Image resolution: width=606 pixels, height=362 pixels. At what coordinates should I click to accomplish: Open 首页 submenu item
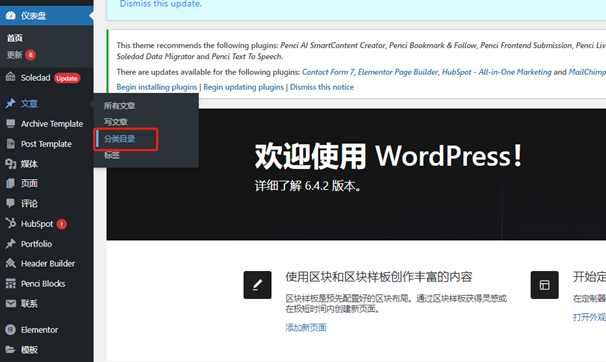coord(15,38)
